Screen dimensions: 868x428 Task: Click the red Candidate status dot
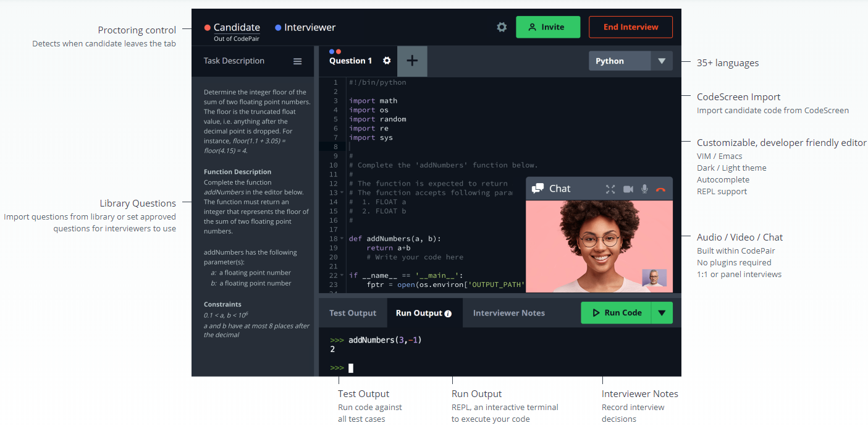click(x=208, y=28)
